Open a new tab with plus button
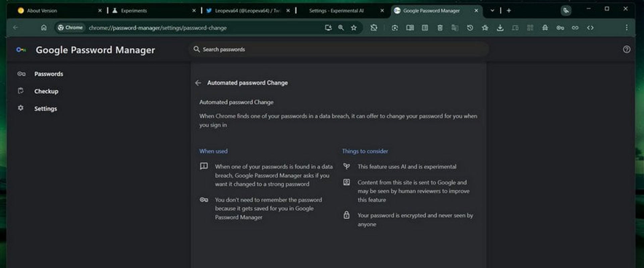 (x=509, y=11)
